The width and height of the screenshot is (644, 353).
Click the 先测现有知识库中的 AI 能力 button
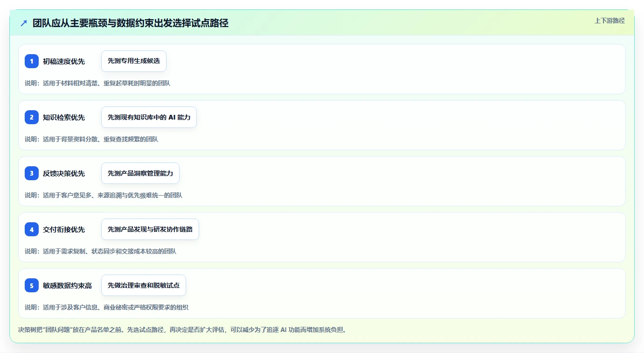click(x=149, y=117)
